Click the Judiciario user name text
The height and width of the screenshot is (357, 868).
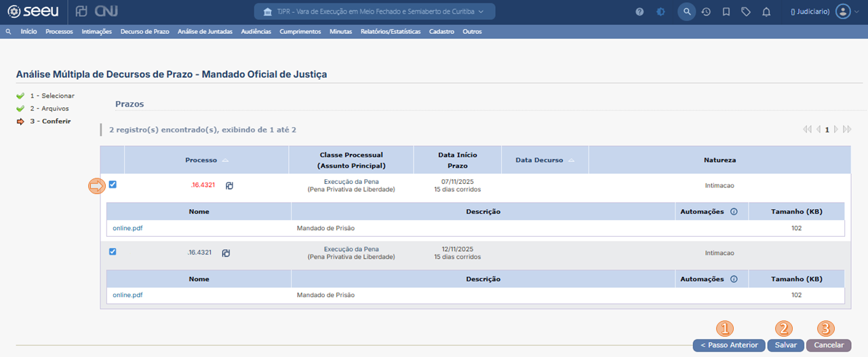coord(810,12)
